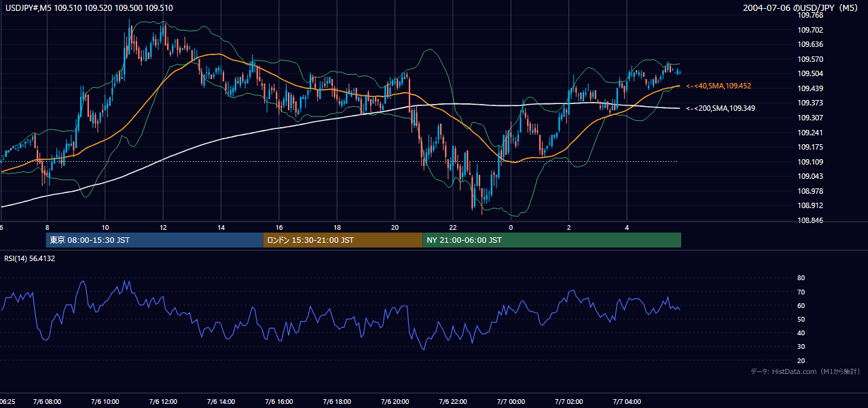Click the 7/6 10:00 time axis label
The image size is (868, 408).
click(105, 402)
